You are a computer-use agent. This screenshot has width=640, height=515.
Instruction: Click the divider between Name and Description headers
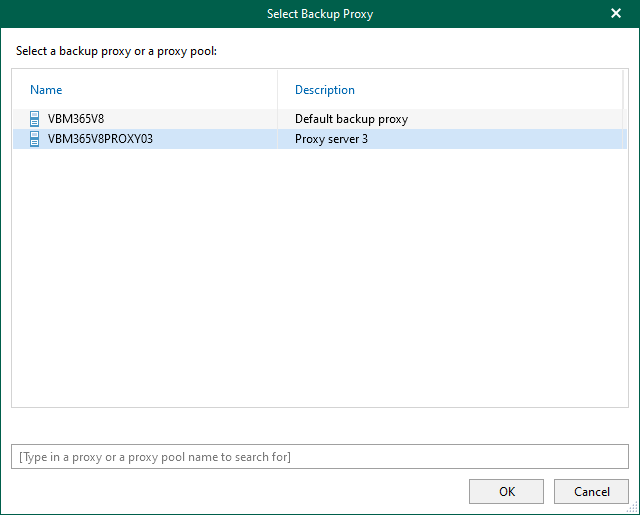tap(278, 90)
